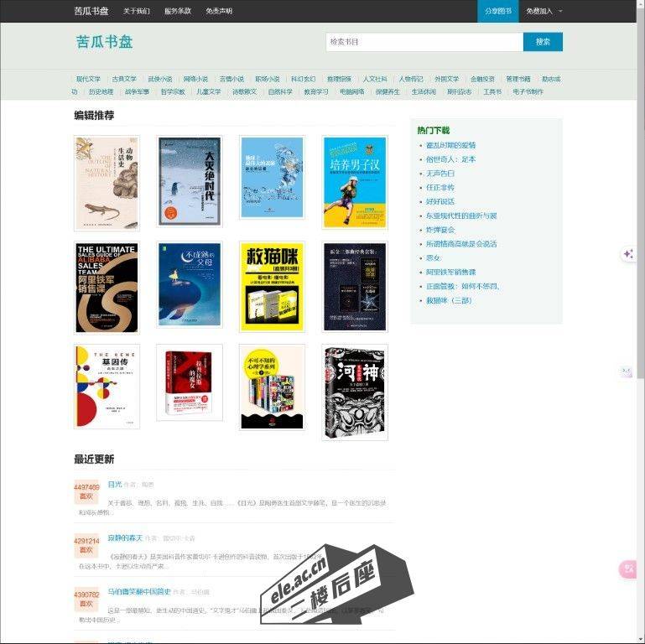Open the 基因传 book cover

pos(107,387)
